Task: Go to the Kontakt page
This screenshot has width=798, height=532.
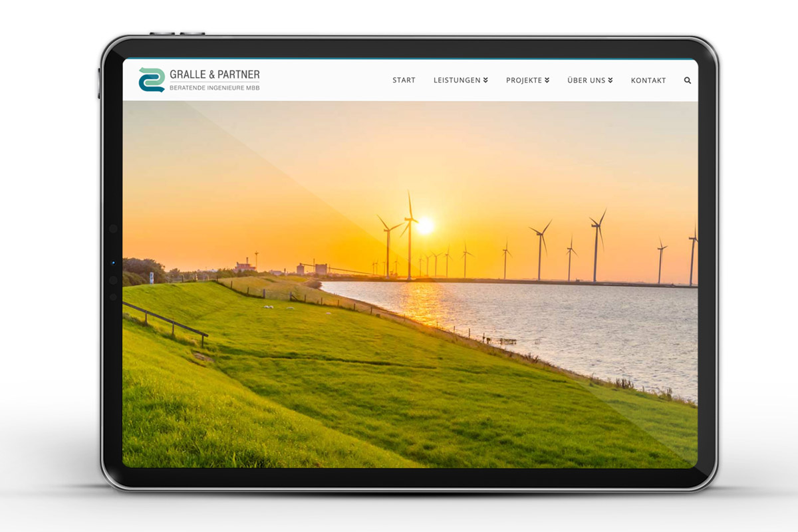Action: pos(648,80)
